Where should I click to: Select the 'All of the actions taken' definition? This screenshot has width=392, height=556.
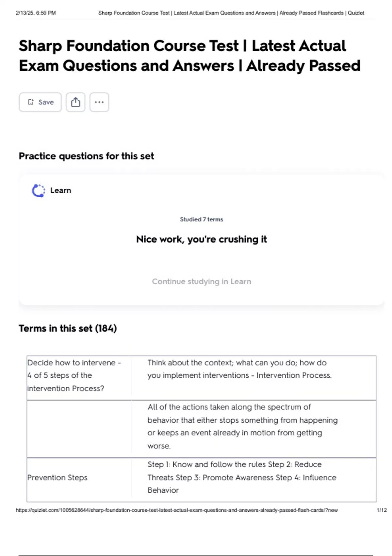click(242, 426)
